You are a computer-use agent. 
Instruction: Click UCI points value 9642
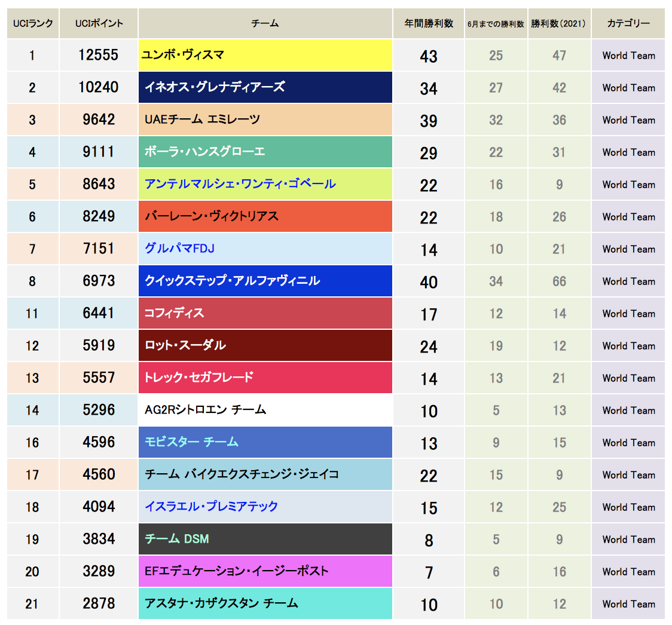tap(99, 120)
